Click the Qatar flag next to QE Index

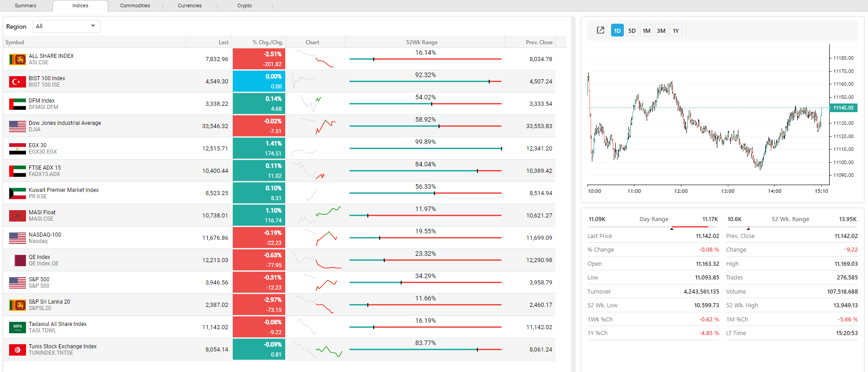click(x=17, y=260)
